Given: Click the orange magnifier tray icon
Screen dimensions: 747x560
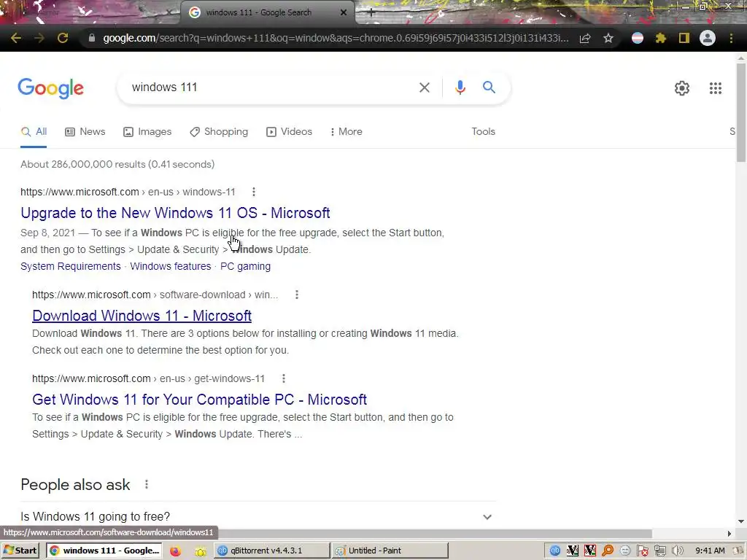Looking at the screenshot, I should pyautogui.click(x=608, y=551).
